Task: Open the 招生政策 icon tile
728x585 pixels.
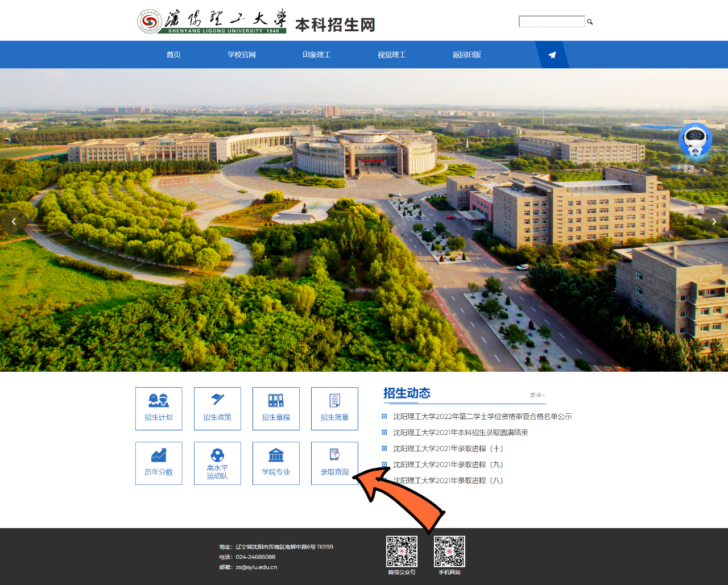Action: 217,408
